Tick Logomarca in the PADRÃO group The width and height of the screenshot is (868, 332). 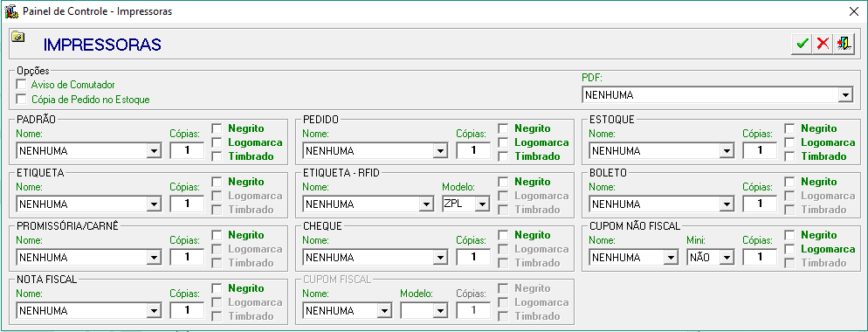click(217, 142)
